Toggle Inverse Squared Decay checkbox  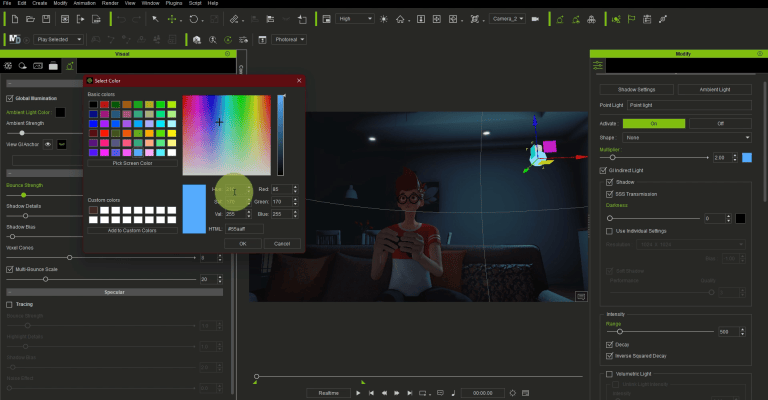tap(610, 356)
